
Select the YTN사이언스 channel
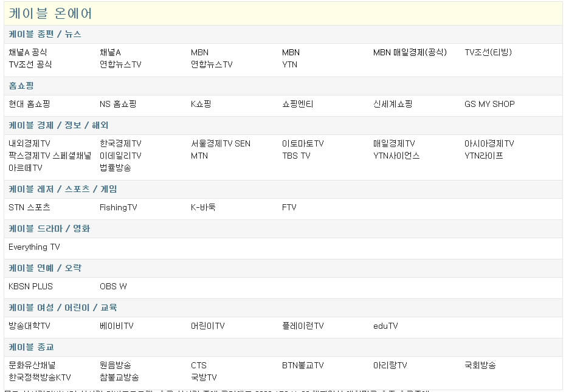tap(396, 156)
